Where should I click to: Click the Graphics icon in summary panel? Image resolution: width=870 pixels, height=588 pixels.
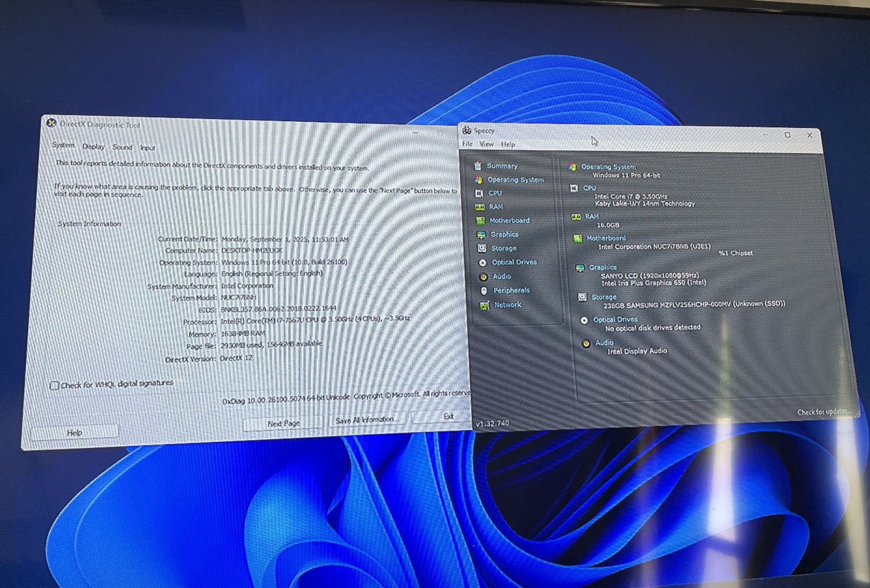pos(580,268)
